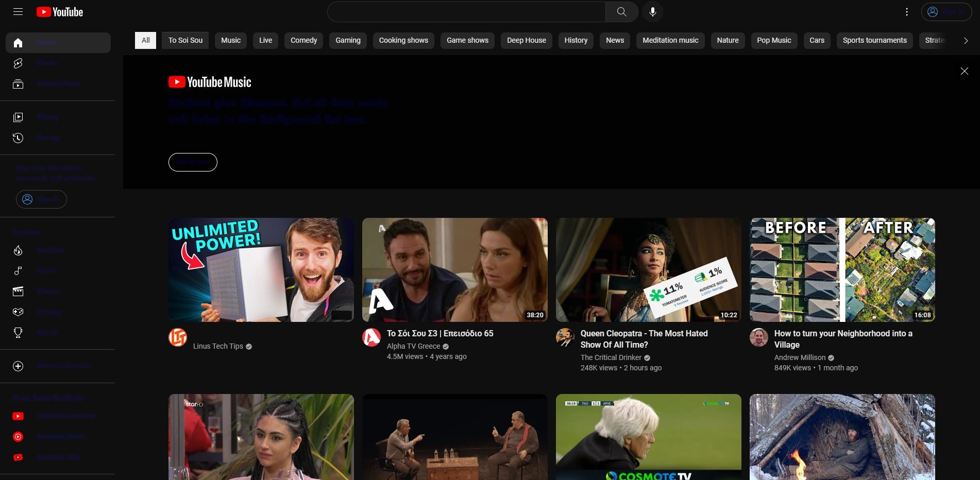Play the snowy shelter campfire thumbnail
Screen dimensions: 980x480
[842, 437]
